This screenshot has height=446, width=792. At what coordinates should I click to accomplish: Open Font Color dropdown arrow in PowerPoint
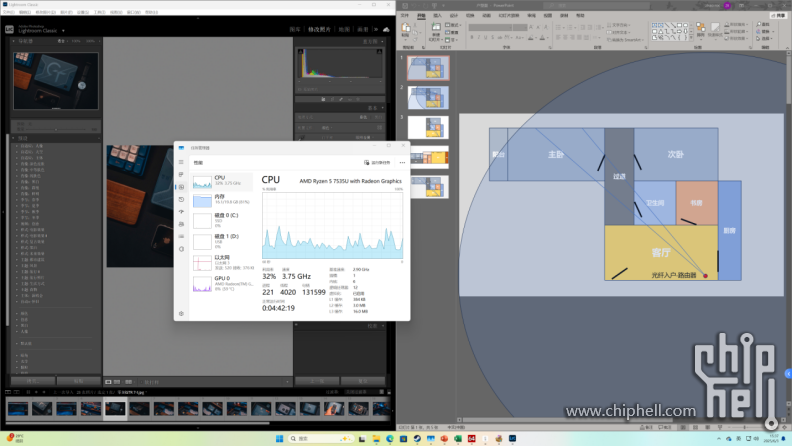click(x=548, y=37)
